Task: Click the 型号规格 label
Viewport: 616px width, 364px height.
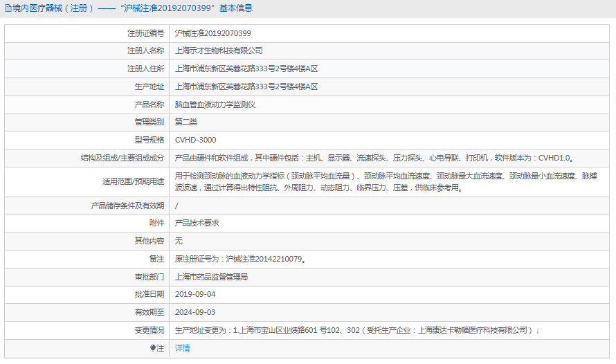Action: pos(150,140)
